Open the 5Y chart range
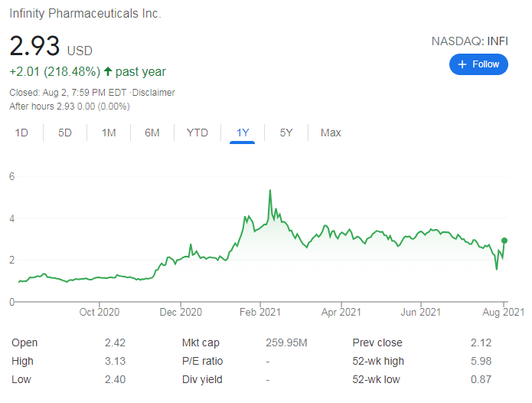The width and height of the screenshot is (532, 403). 286,133
